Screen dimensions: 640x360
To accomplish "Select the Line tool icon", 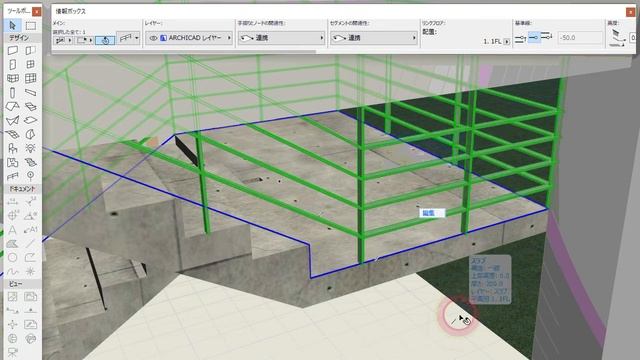I will 31,244.
